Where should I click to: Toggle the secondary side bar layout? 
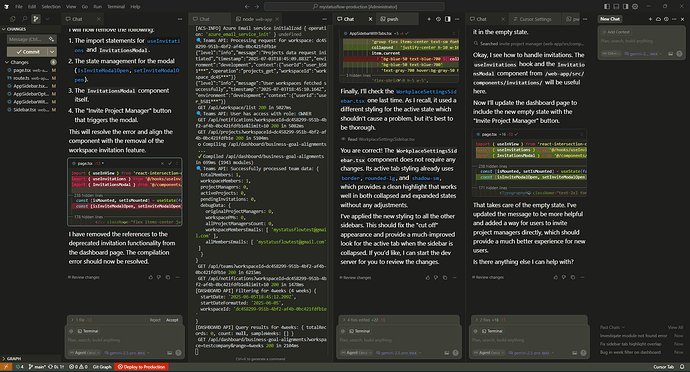625,6
